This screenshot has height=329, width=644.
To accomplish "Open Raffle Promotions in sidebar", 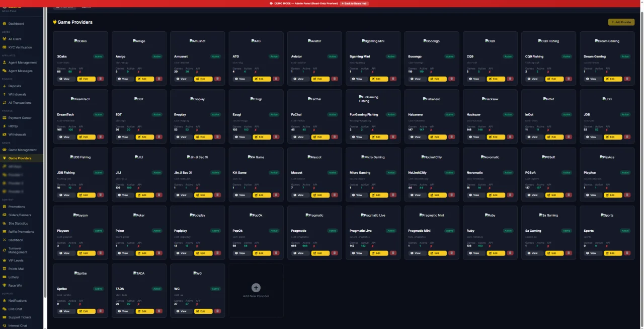I will [22, 232].
